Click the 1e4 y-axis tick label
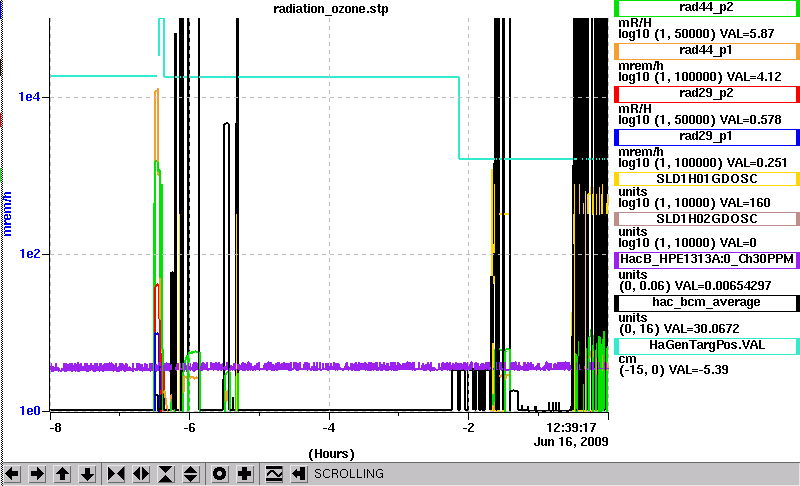The width and height of the screenshot is (800, 486). (29, 96)
